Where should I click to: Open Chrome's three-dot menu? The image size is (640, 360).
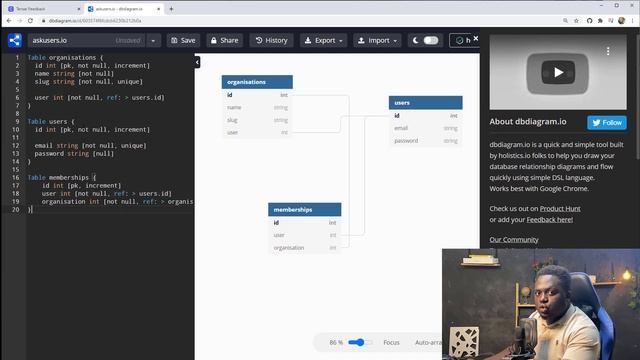(633, 20)
